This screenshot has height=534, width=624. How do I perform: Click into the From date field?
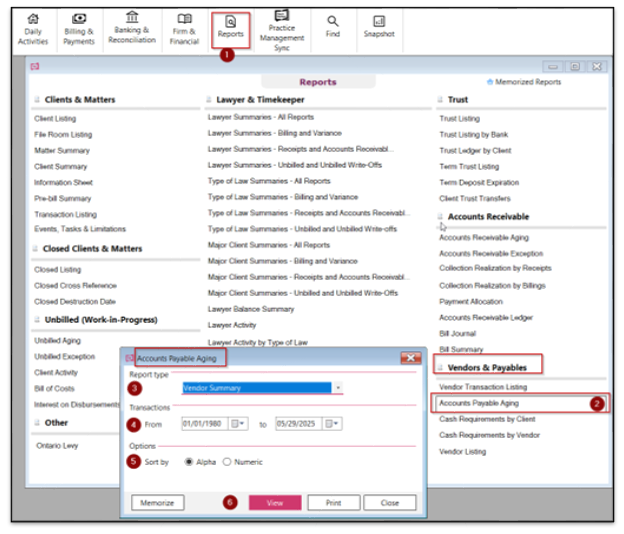point(205,424)
